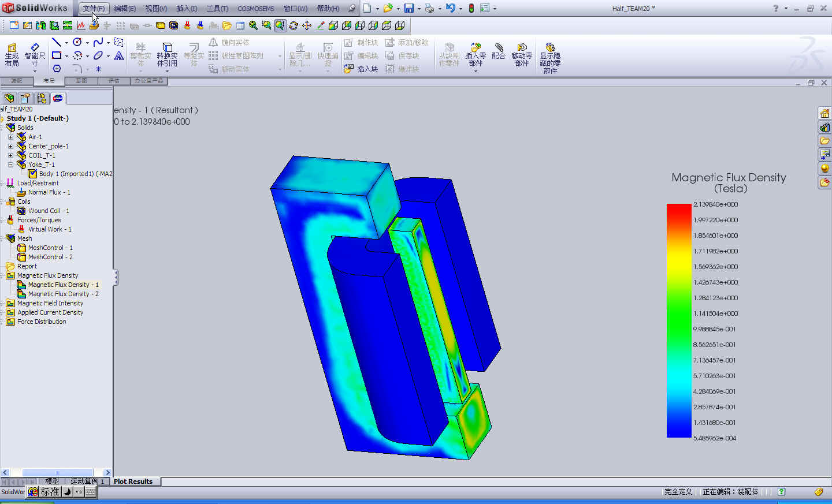Click the 插入块 insert block tool
Screen dimensions: 832x504
tap(361, 69)
